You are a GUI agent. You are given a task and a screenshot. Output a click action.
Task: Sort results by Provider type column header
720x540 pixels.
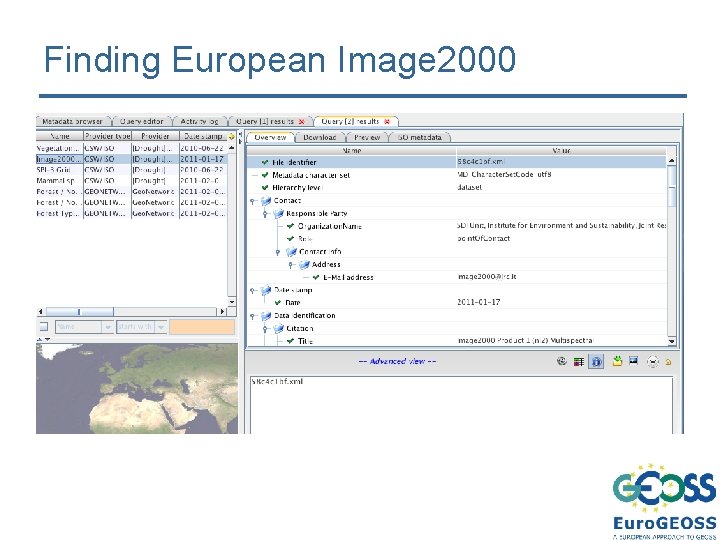pos(107,136)
